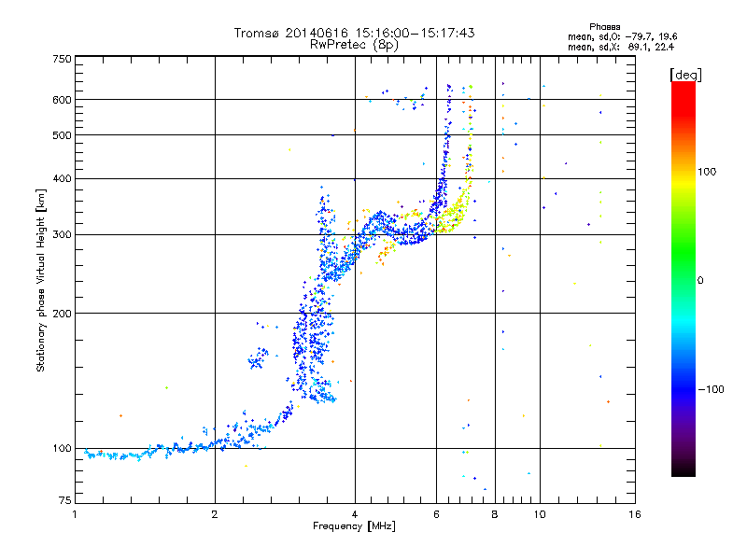
Task: Click the 'mean, sd,X: 89.1, 22.4' line
Action: point(621,47)
